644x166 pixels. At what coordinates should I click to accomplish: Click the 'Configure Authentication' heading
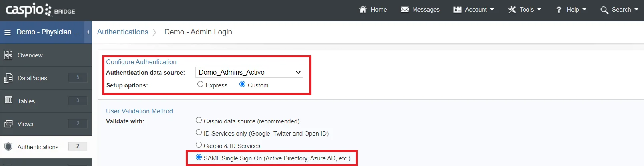point(141,62)
